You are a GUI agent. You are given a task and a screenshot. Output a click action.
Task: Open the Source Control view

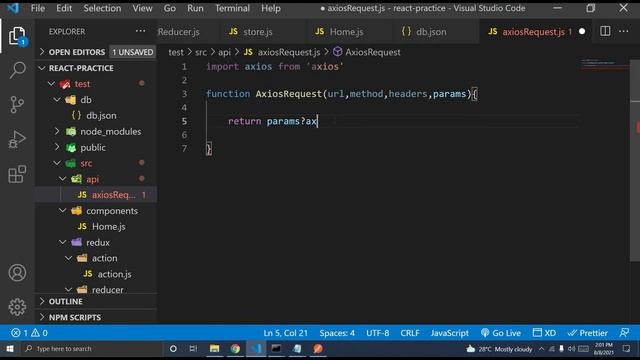click(17, 104)
